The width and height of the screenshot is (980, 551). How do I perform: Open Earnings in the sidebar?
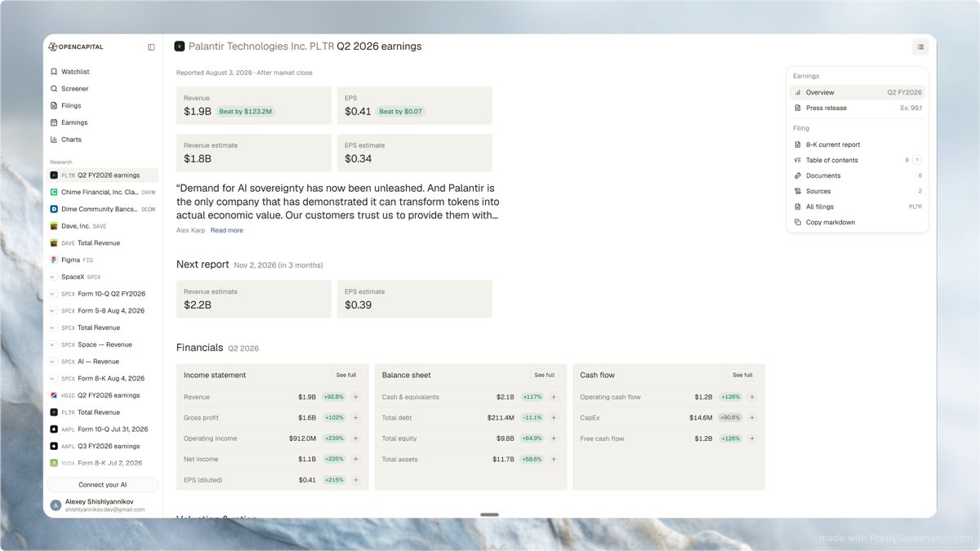click(102, 122)
